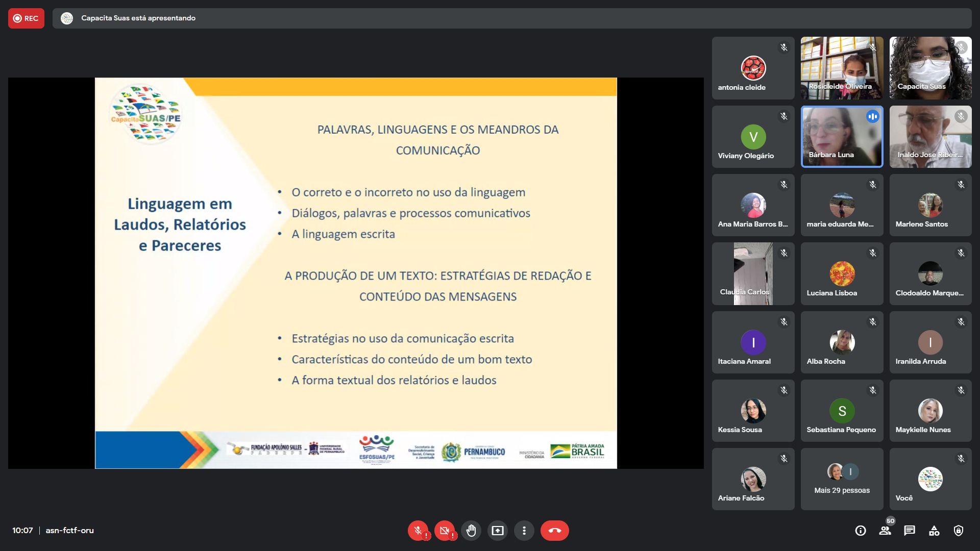Click the meeting code asn-fctf-oru
Viewport: 980px width, 551px height.
(70, 531)
